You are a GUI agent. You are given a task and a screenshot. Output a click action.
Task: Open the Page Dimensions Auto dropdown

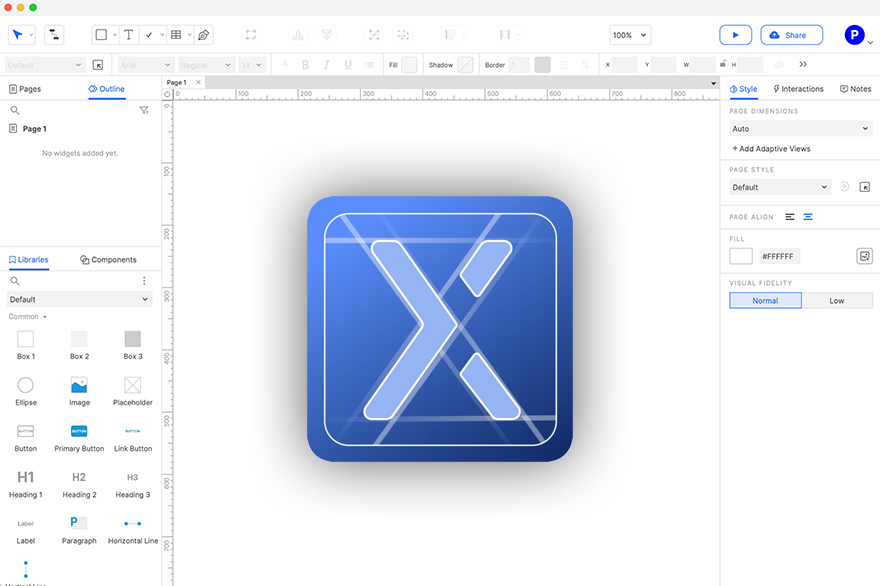click(x=799, y=128)
